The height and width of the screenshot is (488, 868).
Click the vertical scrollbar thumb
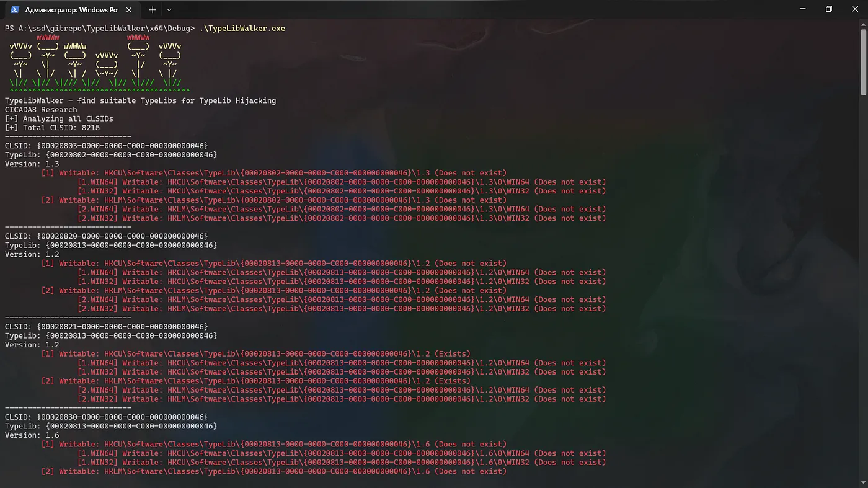863,62
